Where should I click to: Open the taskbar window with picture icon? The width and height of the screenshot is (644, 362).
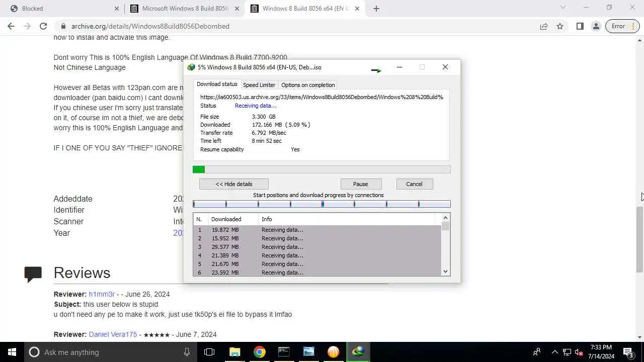pyautogui.click(x=308, y=352)
